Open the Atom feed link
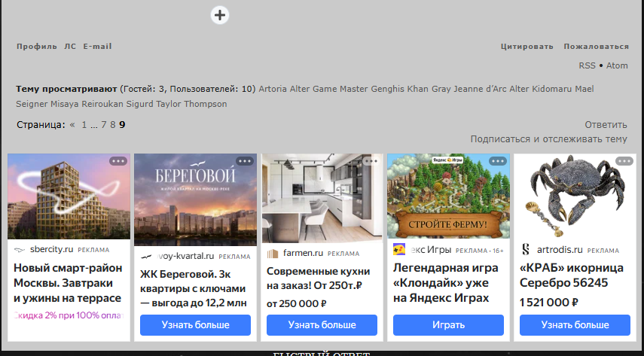This screenshot has width=644, height=356. pyautogui.click(x=617, y=65)
